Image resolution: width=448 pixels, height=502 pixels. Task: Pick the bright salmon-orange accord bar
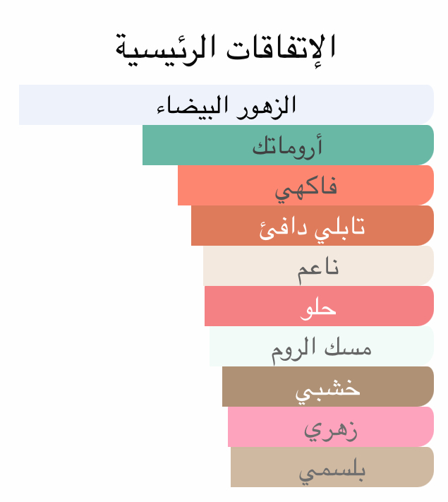pos(305,186)
